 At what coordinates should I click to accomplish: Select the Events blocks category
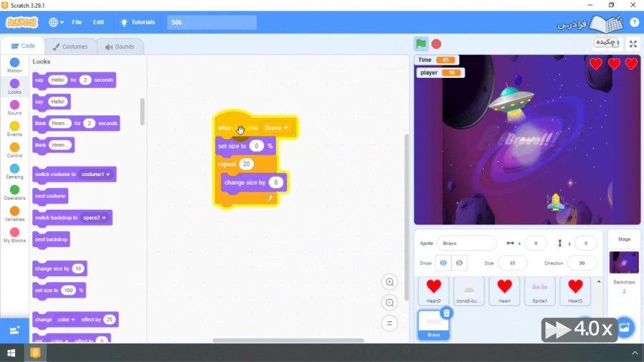(14, 129)
